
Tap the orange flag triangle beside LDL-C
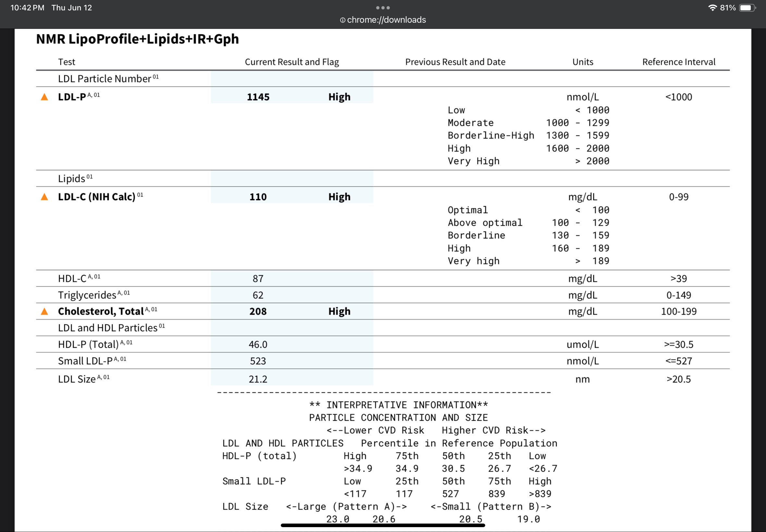coord(44,197)
